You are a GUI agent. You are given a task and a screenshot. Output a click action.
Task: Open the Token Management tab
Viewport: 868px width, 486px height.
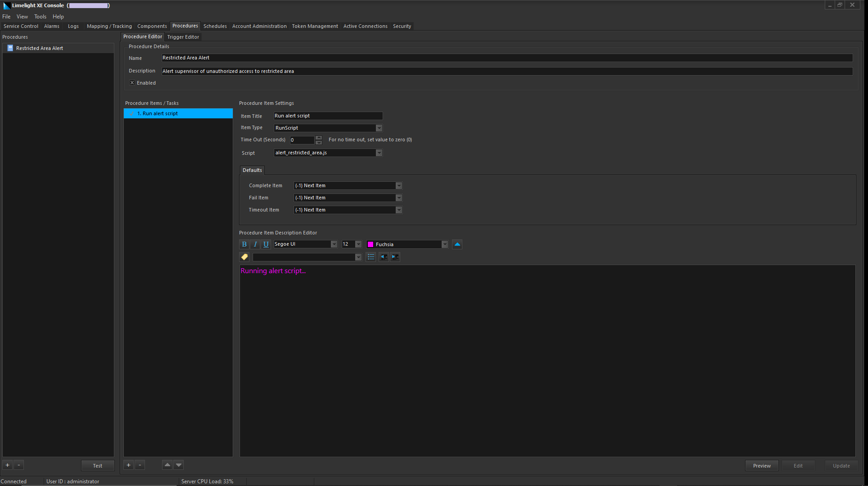pos(315,26)
